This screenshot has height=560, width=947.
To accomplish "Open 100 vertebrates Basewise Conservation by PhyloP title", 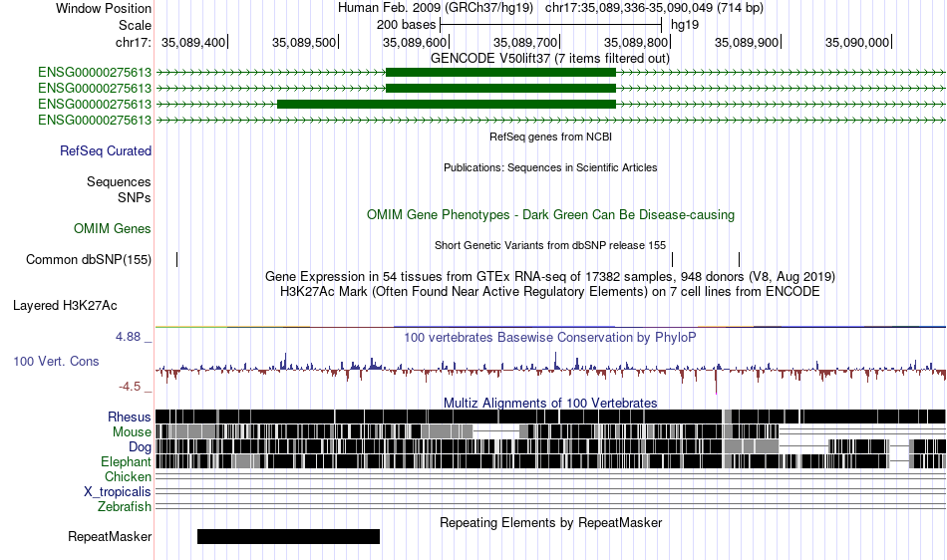I will pos(550,338).
